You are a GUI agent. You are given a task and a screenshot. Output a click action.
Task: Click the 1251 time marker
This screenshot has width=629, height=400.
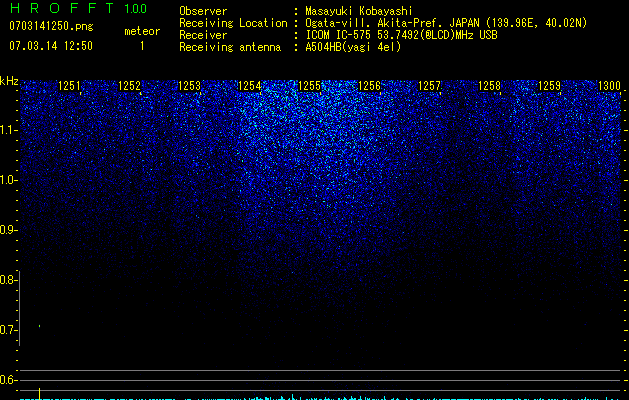(69, 86)
